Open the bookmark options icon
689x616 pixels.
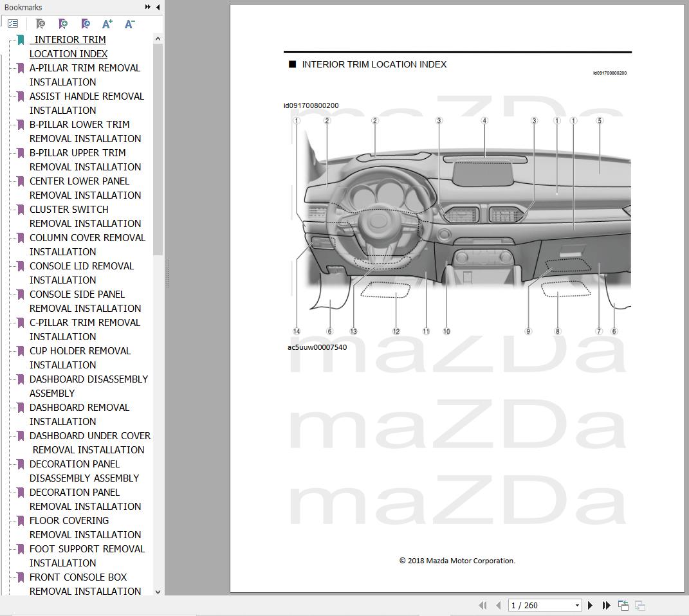click(x=13, y=23)
